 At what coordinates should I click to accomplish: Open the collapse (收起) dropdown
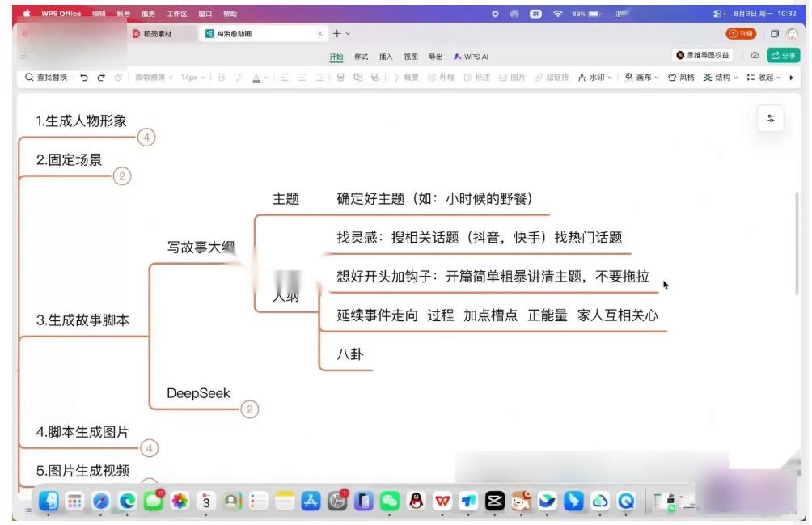763,77
